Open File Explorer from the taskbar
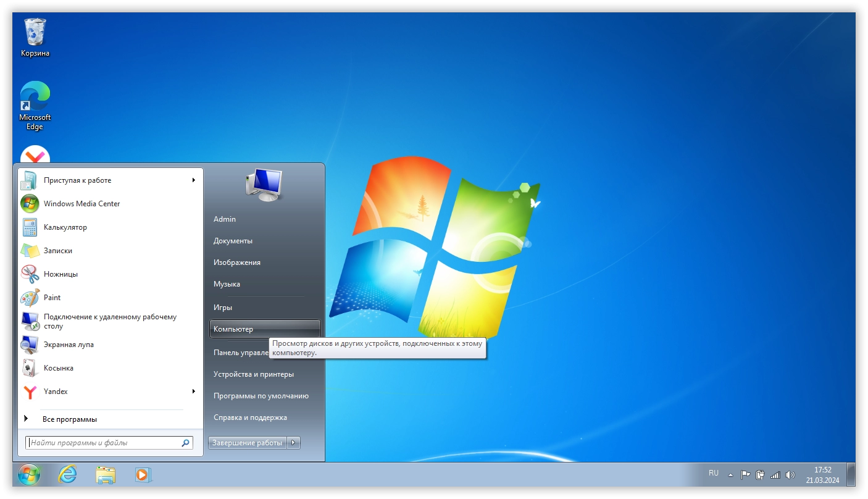Image resolution: width=868 pixels, height=499 pixels. tap(106, 474)
